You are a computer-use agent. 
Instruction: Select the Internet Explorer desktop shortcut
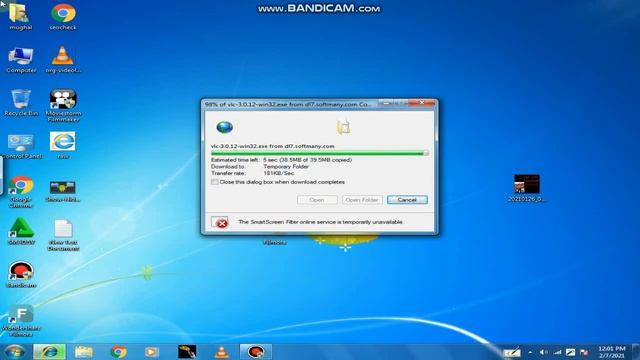click(62, 145)
